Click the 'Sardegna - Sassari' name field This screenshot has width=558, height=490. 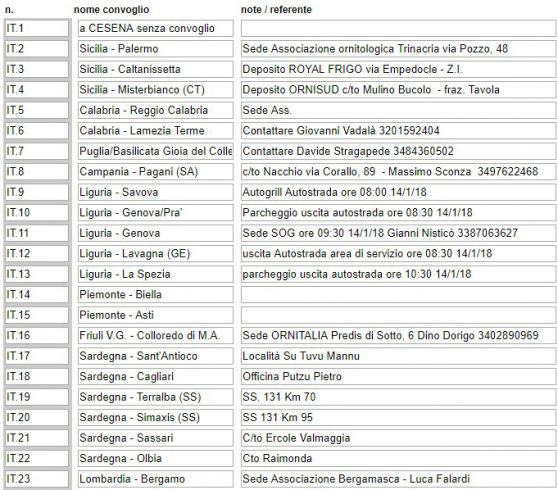tap(156, 438)
